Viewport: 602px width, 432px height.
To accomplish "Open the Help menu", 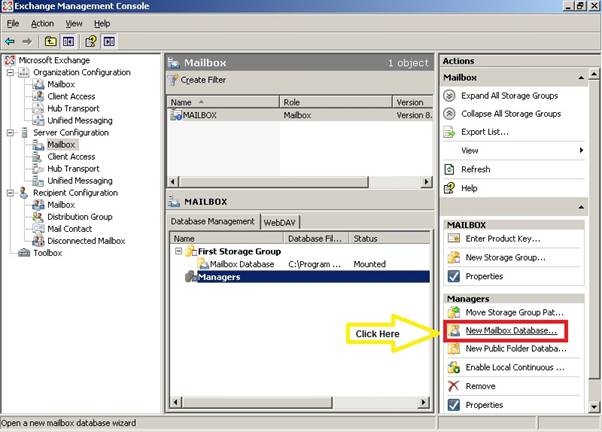I will pyautogui.click(x=102, y=23).
